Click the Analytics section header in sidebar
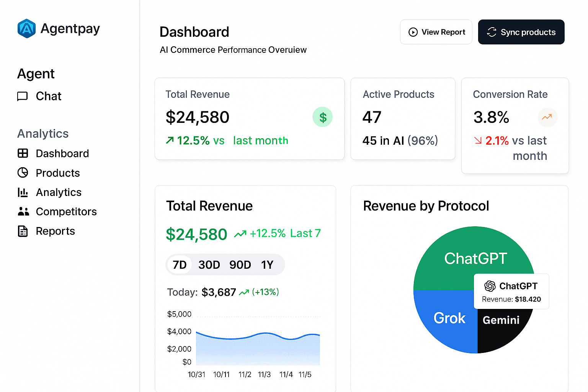The height and width of the screenshot is (392, 588). (43, 134)
